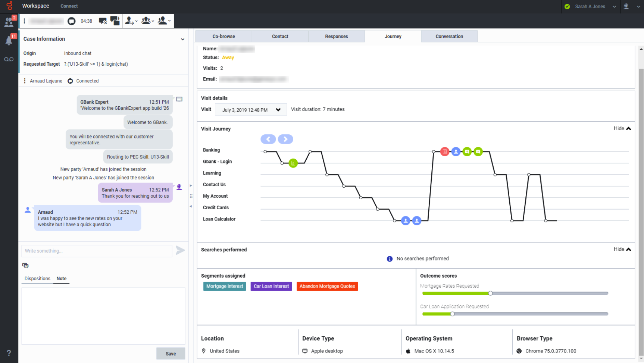Hide the Visit Journey section
The width and height of the screenshot is (644, 363).
(x=622, y=128)
